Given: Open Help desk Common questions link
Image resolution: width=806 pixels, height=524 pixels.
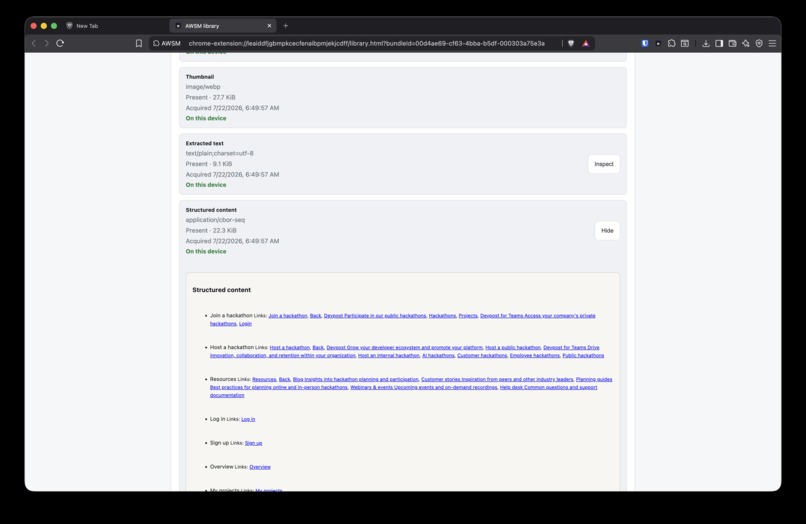Looking at the screenshot, I should click(548, 387).
